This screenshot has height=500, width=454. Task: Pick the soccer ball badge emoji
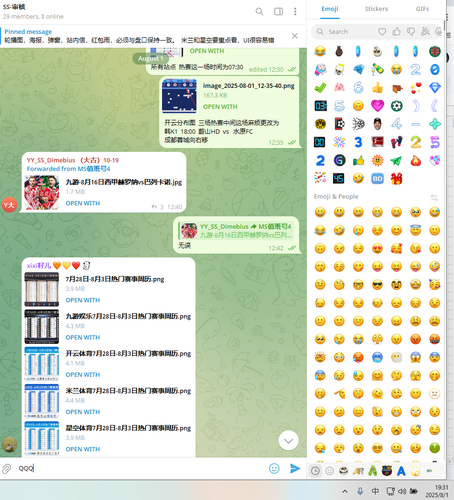[x=396, y=106]
